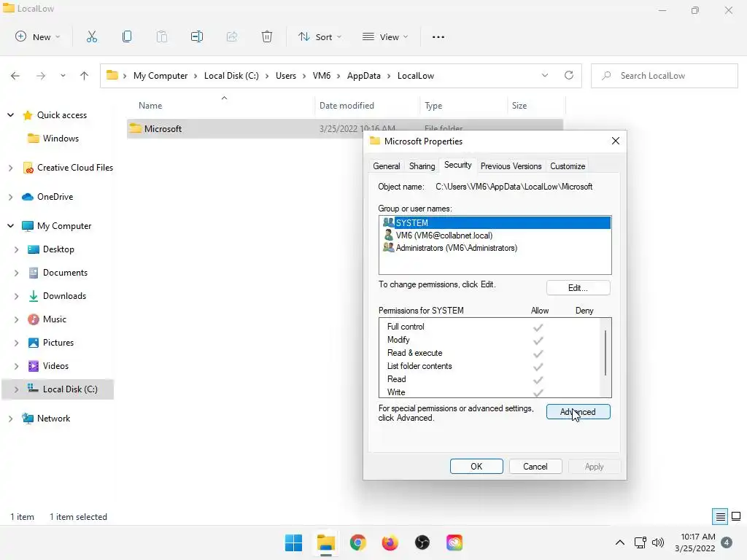Open the View layout dropdown

(x=385, y=36)
